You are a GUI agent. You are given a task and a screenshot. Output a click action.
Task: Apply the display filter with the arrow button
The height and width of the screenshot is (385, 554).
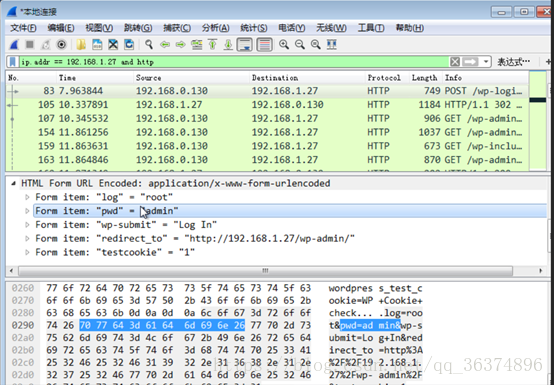(x=470, y=62)
